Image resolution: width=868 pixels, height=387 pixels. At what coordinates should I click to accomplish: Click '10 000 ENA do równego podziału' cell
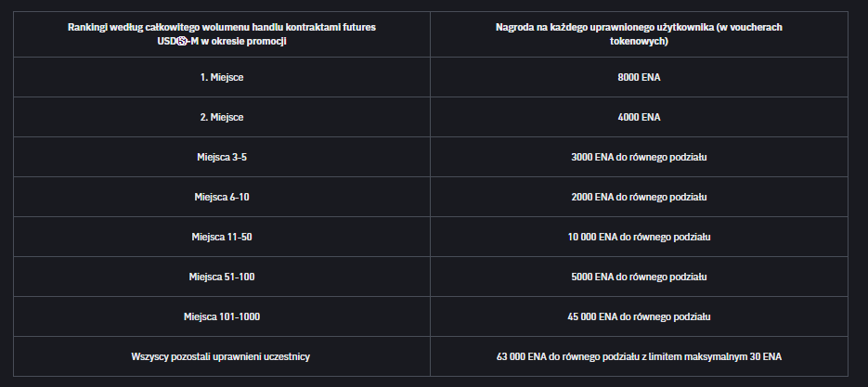tap(639, 238)
